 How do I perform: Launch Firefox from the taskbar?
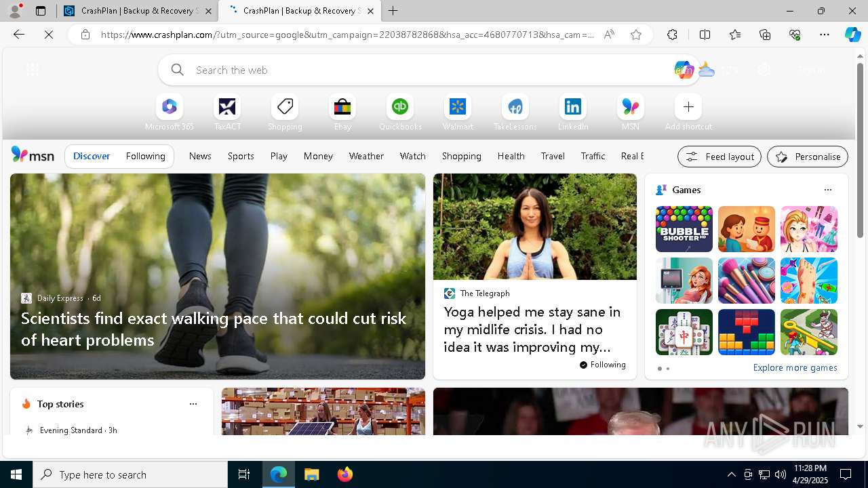point(344,474)
